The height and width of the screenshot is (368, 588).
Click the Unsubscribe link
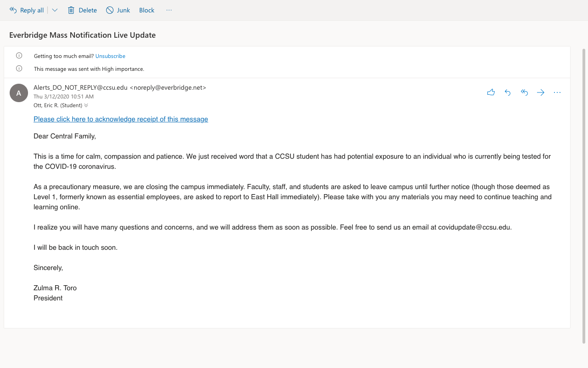coord(110,56)
